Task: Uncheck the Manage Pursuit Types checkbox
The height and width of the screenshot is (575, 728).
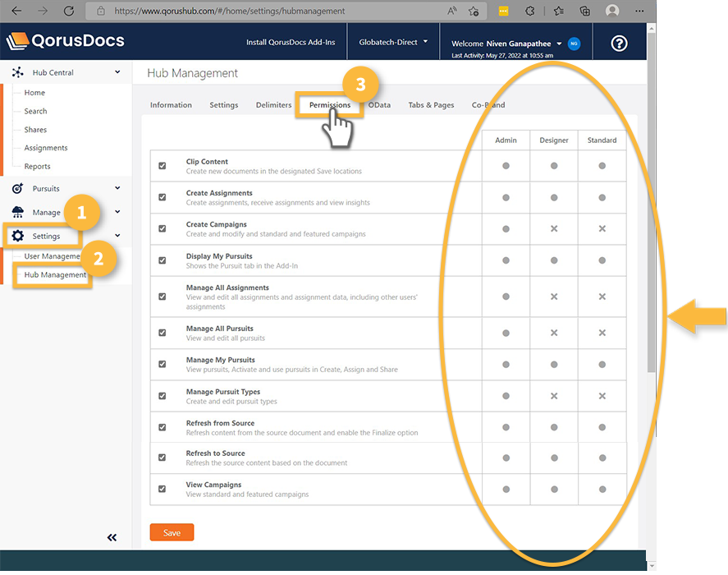Action: [x=162, y=396]
